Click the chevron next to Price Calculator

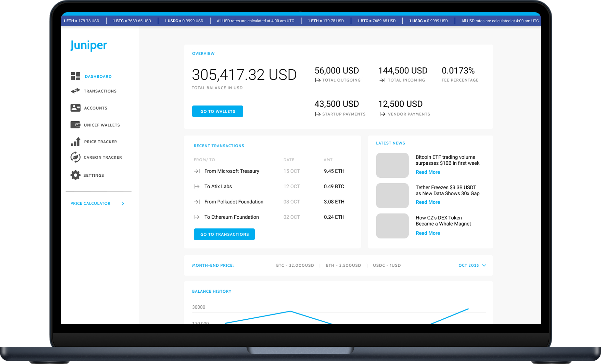click(123, 203)
